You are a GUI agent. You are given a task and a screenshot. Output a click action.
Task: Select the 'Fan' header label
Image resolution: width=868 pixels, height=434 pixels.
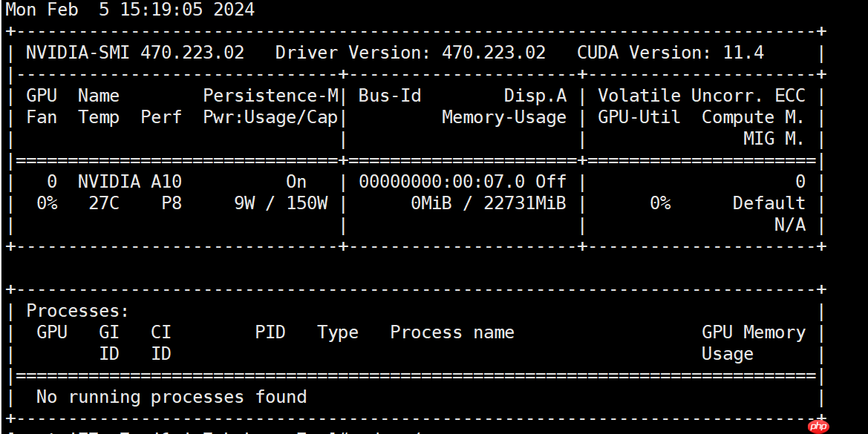(42, 117)
